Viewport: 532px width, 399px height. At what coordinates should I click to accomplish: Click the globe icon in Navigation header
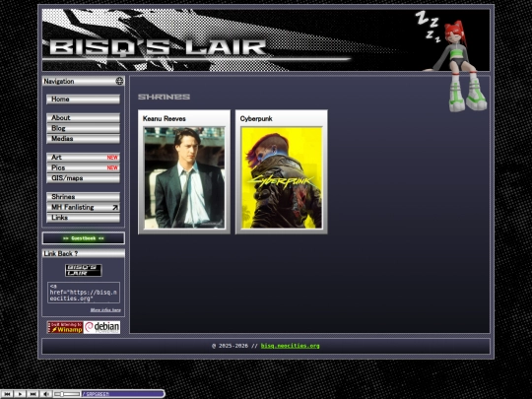point(119,81)
